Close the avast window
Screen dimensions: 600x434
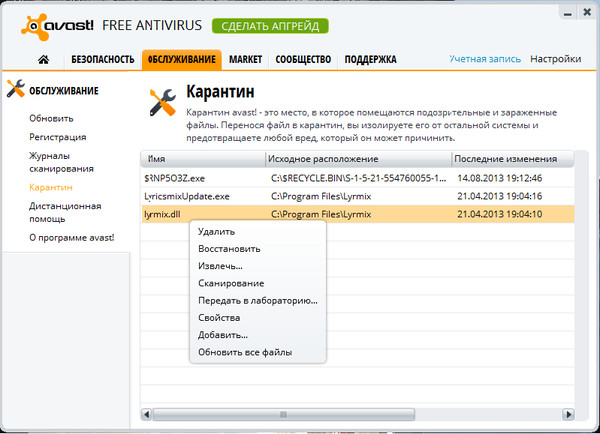point(587,13)
